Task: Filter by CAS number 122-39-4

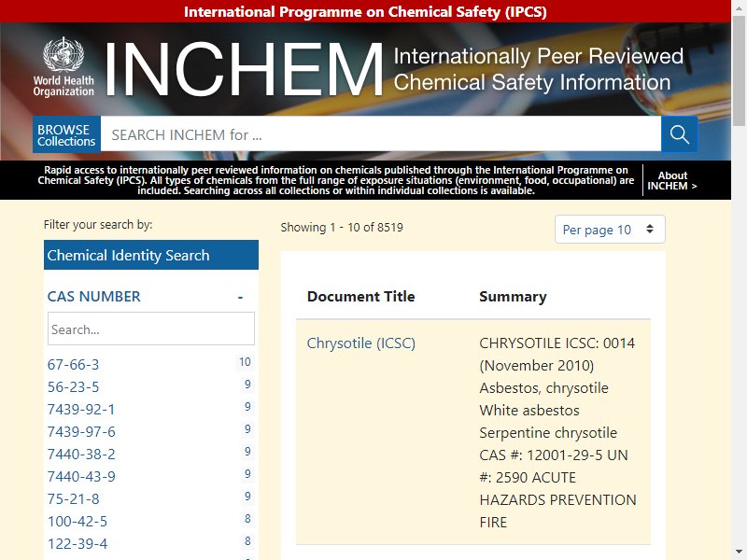Action: click(78, 543)
